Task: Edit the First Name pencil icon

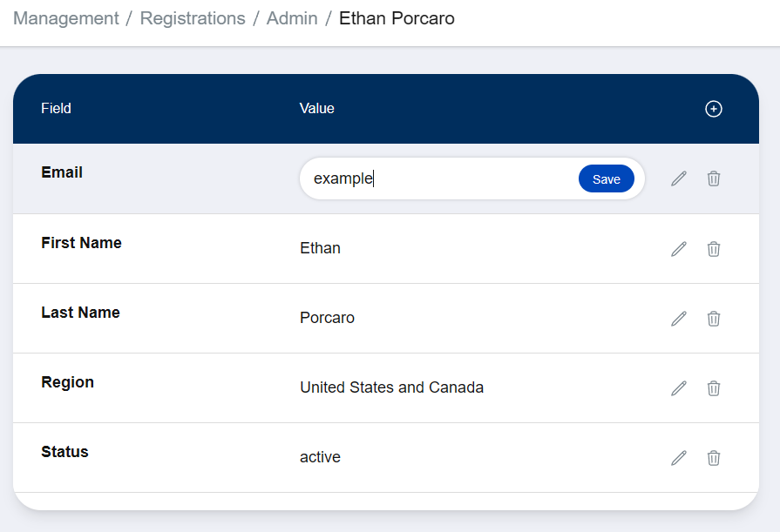Action: [679, 249]
